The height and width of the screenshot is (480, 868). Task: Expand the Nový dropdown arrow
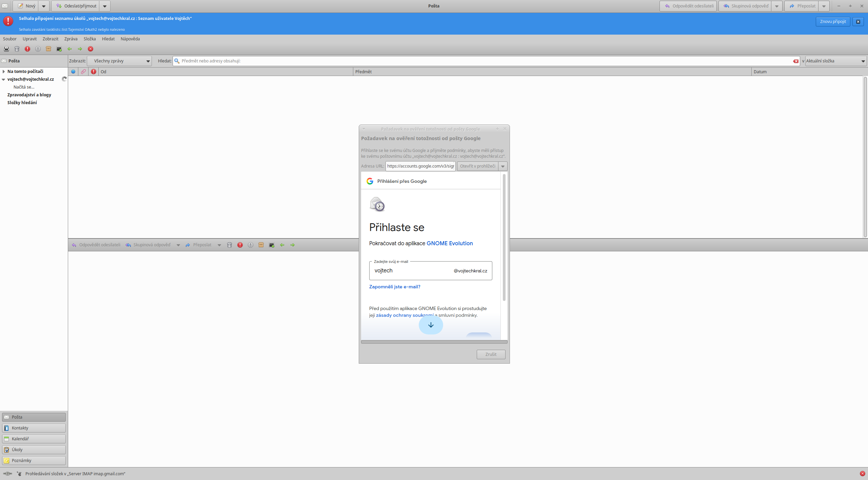pos(44,6)
